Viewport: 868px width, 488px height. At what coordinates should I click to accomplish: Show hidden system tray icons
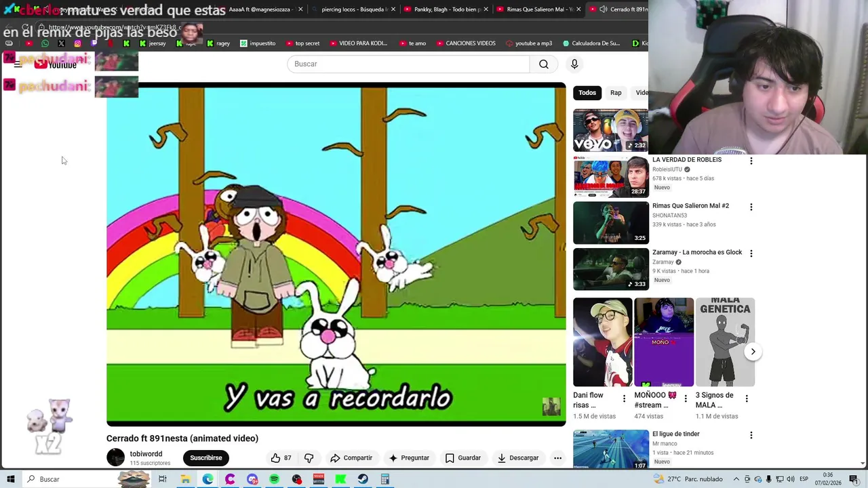click(736, 479)
